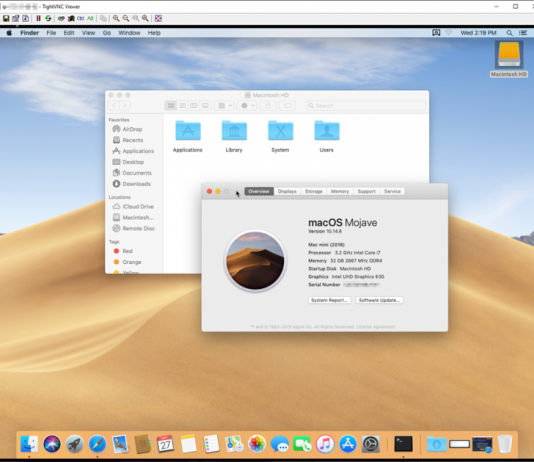The image size is (534, 462).
Task: Zoom in the TightVNC viewer
Action: pyautogui.click(x=116, y=18)
